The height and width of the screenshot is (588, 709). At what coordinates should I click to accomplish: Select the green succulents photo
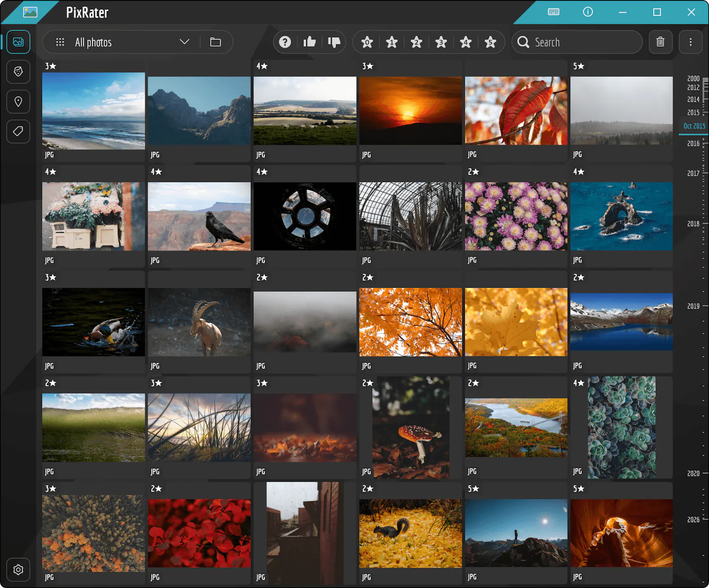click(x=622, y=428)
